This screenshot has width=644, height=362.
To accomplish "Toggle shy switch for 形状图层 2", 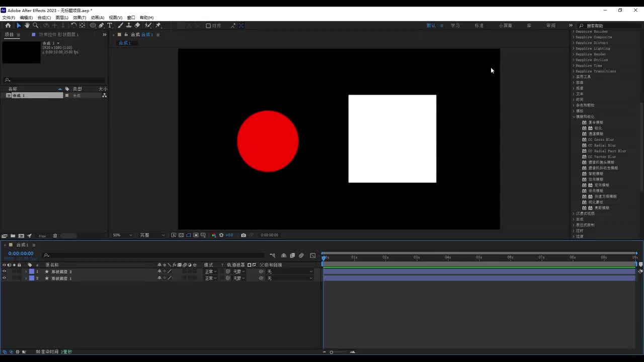I will tap(159, 271).
